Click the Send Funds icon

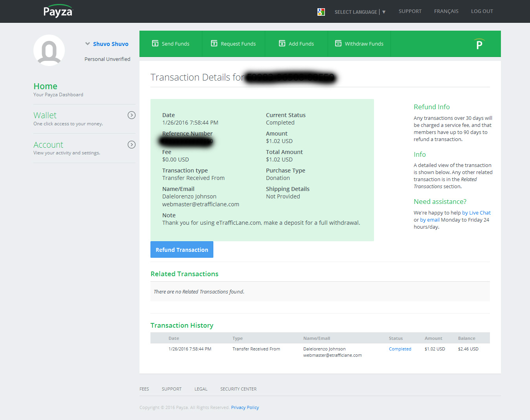click(x=155, y=43)
